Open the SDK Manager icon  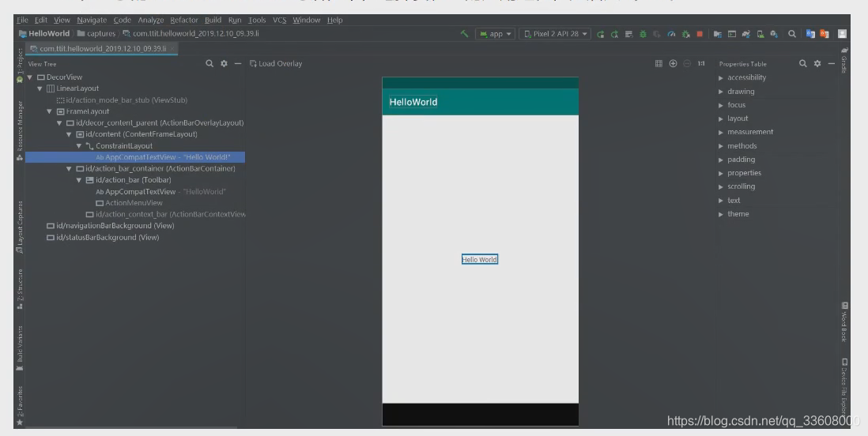tap(774, 34)
